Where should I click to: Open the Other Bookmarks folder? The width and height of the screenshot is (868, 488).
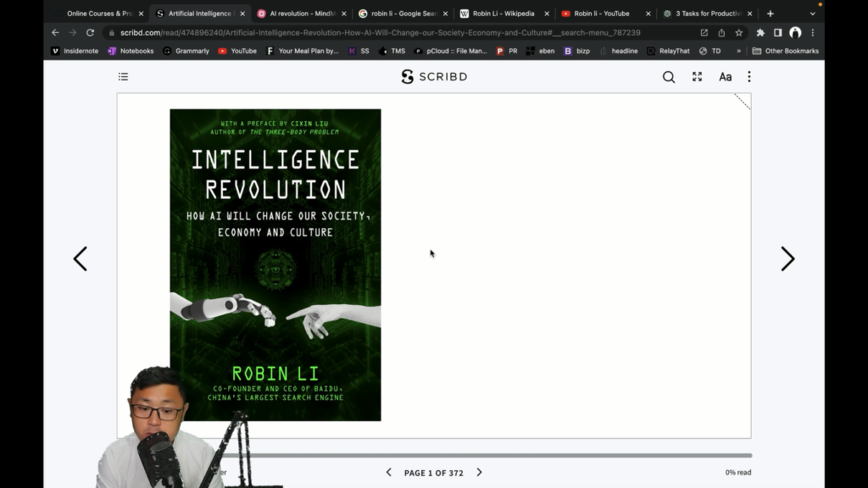786,51
